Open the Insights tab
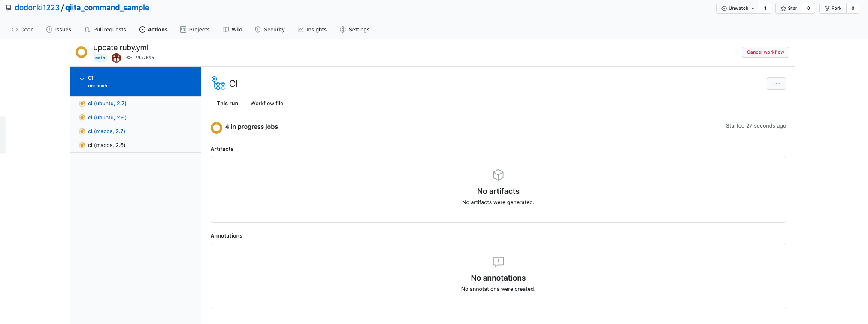 click(x=312, y=30)
